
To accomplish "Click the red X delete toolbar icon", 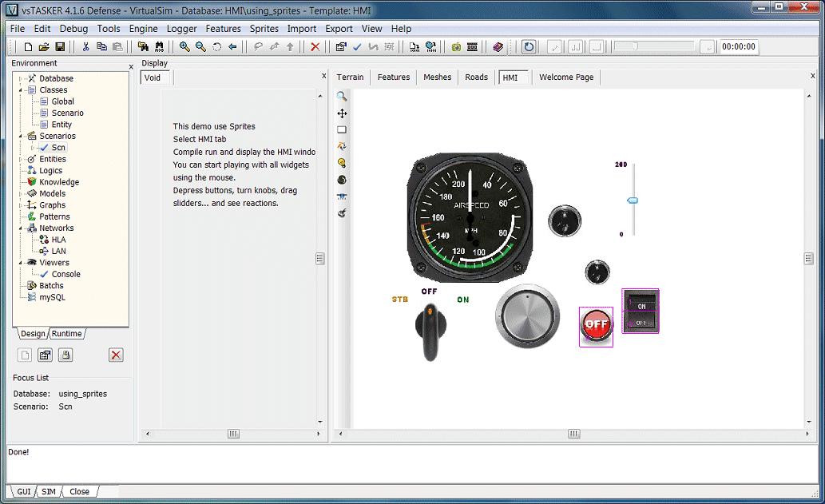I will tap(315, 47).
